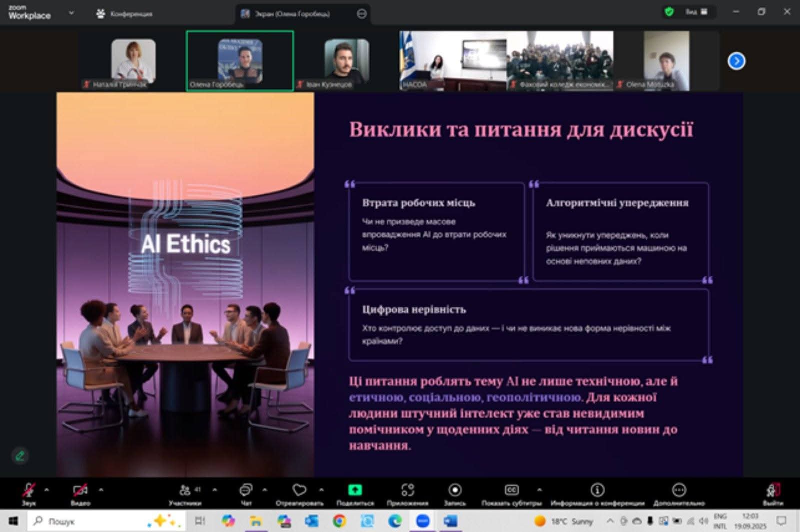Click the green Поделиться share screen icon
This screenshot has height=532, width=800.
point(354,491)
